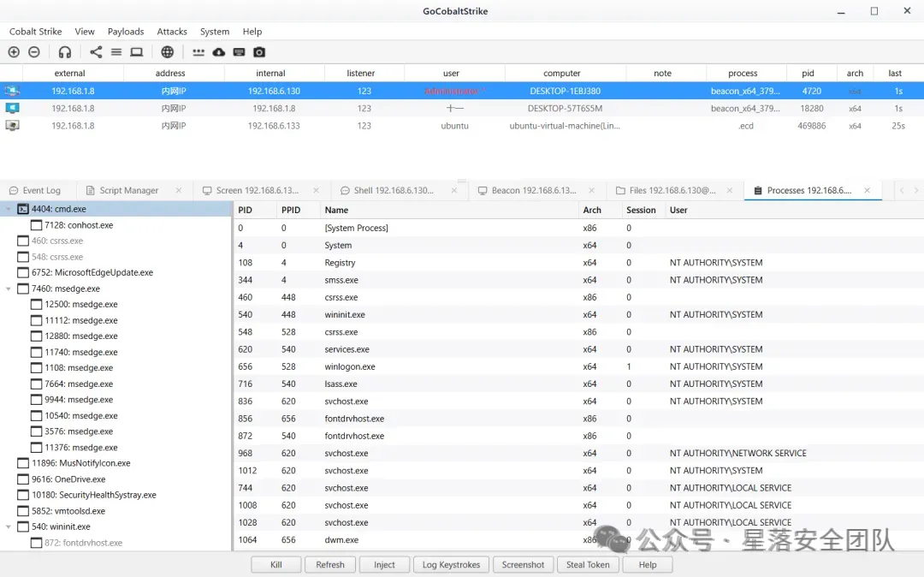Click the laptop targets view icon
Image resolution: width=924 pixels, height=577 pixels.
(x=137, y=52)
